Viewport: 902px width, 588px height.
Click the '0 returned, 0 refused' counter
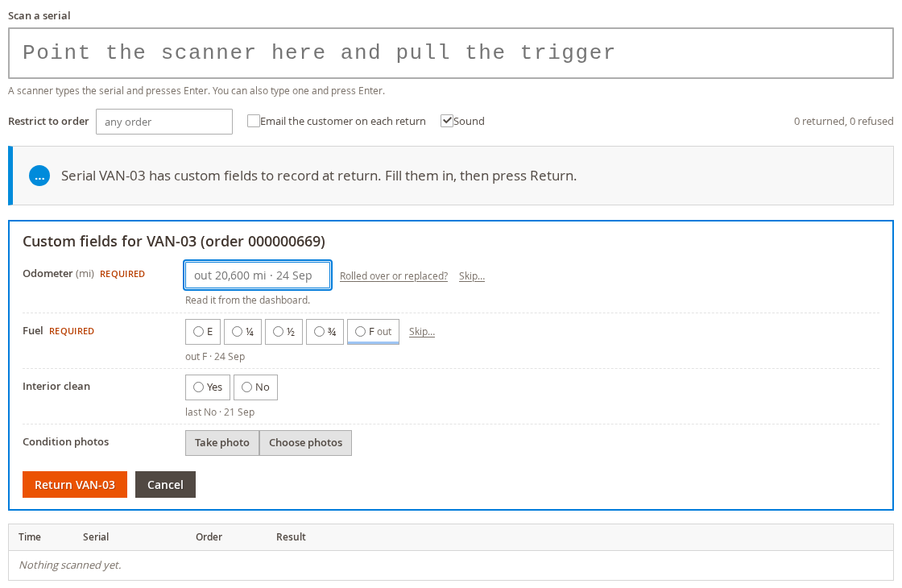[x=843, y=122]
